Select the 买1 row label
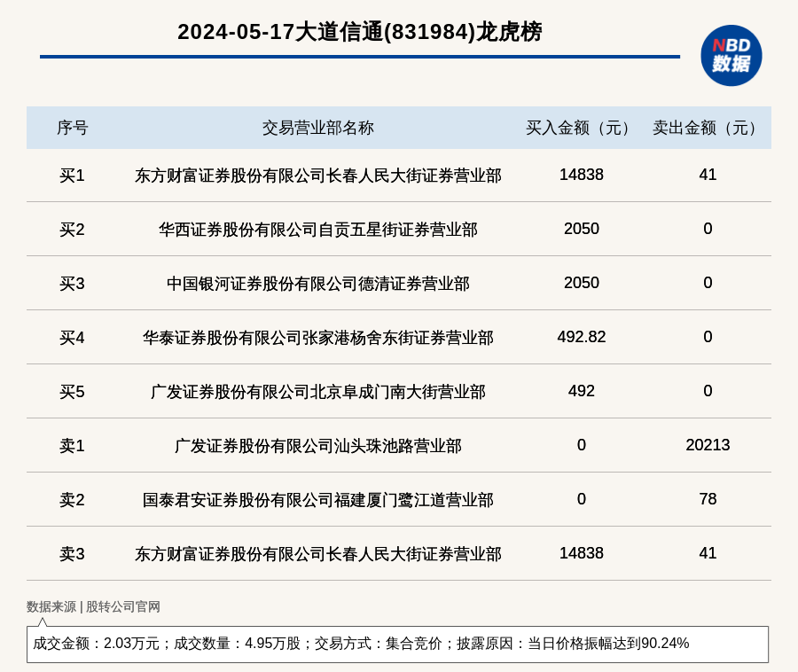The height and width of the screenshot is (672, 798). [x=73, y=176]
